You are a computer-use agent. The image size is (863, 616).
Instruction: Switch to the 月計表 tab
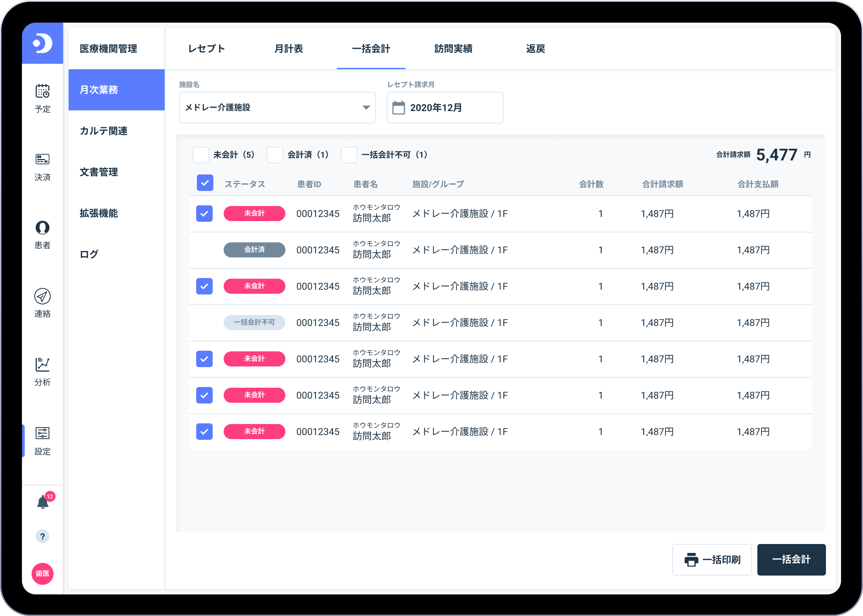pyautogui.click(x=288, y=49)
